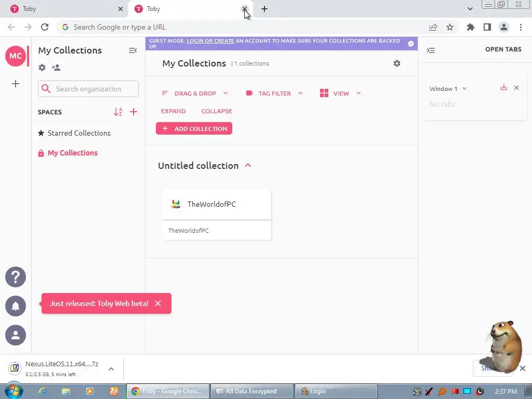The image size is (532, 399).
Task: Click the Untitled collection title
Action: (x=198, y=166)
